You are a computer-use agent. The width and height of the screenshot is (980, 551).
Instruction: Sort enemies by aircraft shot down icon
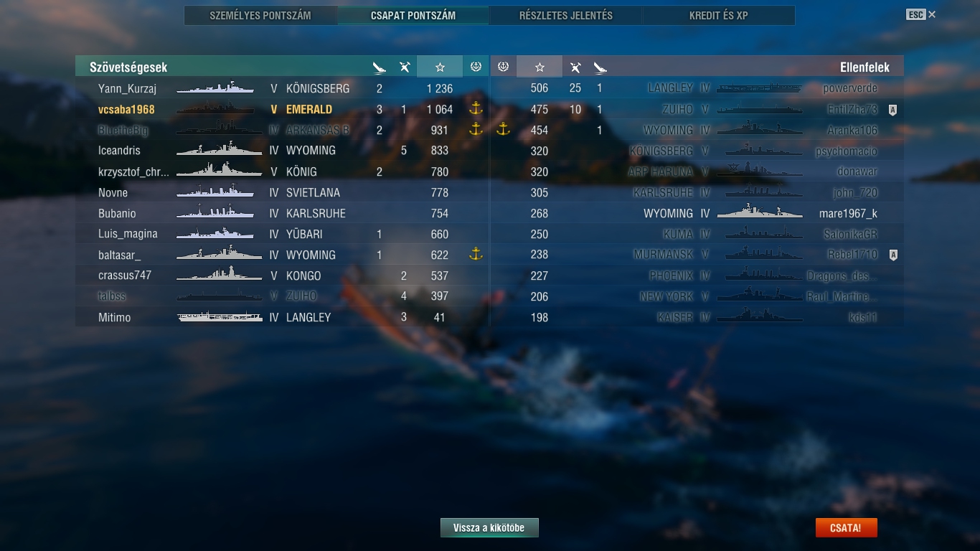point(575,67)
